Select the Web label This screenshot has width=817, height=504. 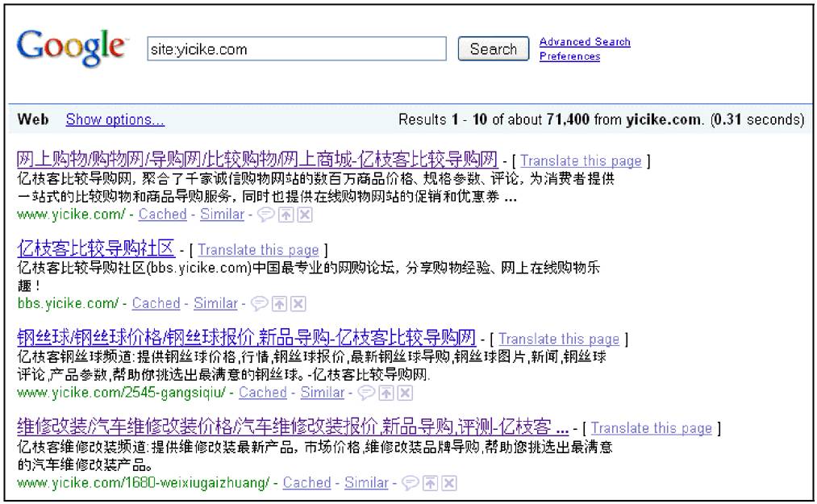click(33, 119)
